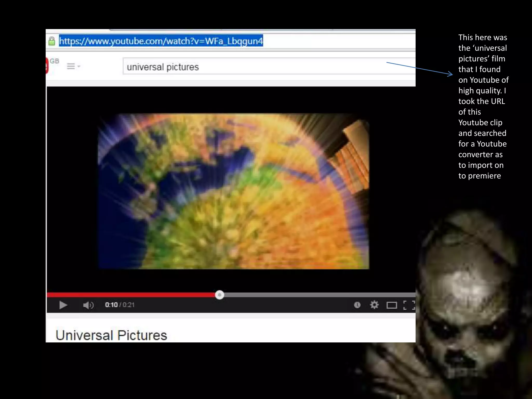Click the 'Universal Pictures' video title

click(111, 335)
